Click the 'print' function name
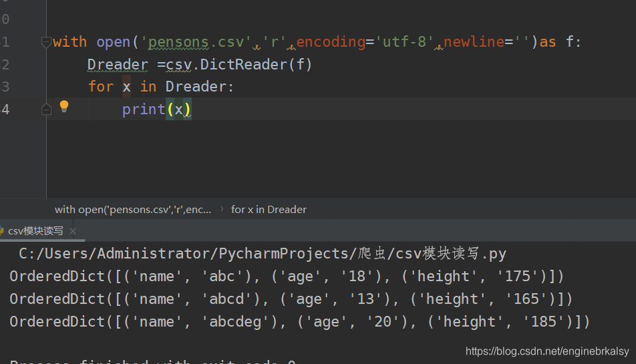Screen dimensions: 636x364 click(144, 109)
